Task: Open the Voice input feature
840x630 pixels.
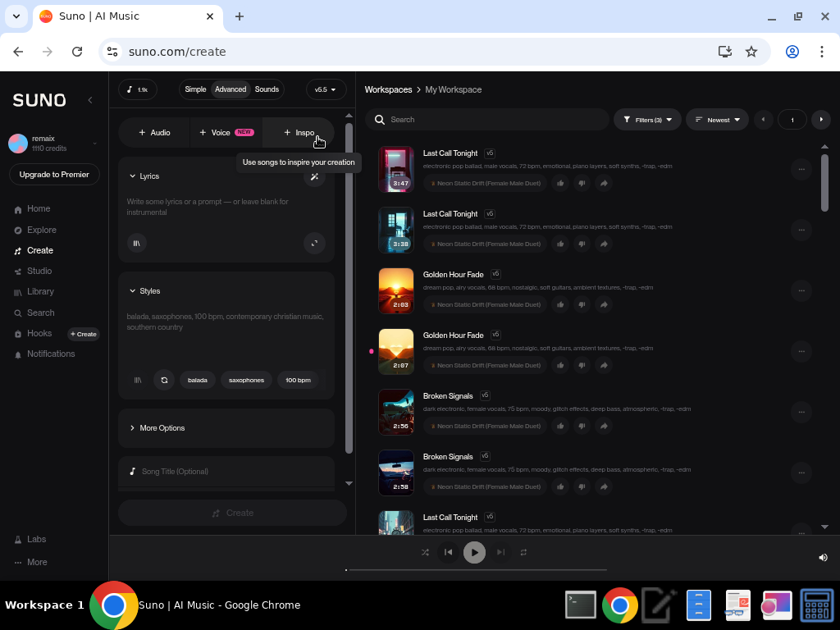Action: tap(219, 132)
